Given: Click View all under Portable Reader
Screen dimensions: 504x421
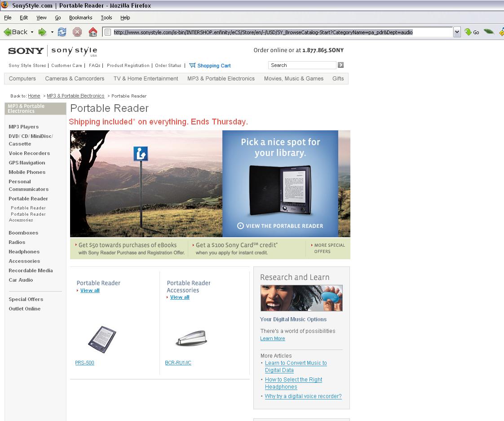Looking at the screenshot, I should tap(90, 290).
